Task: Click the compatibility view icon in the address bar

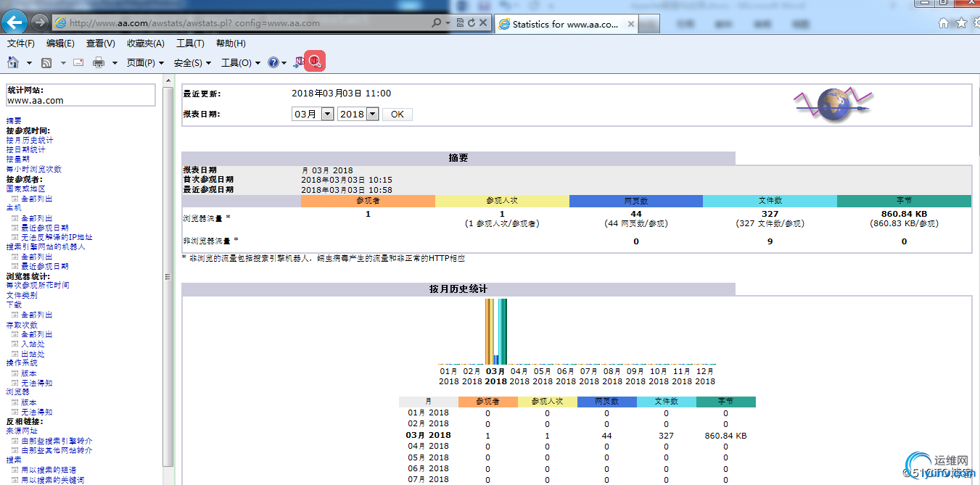Action: click(460, 23)
